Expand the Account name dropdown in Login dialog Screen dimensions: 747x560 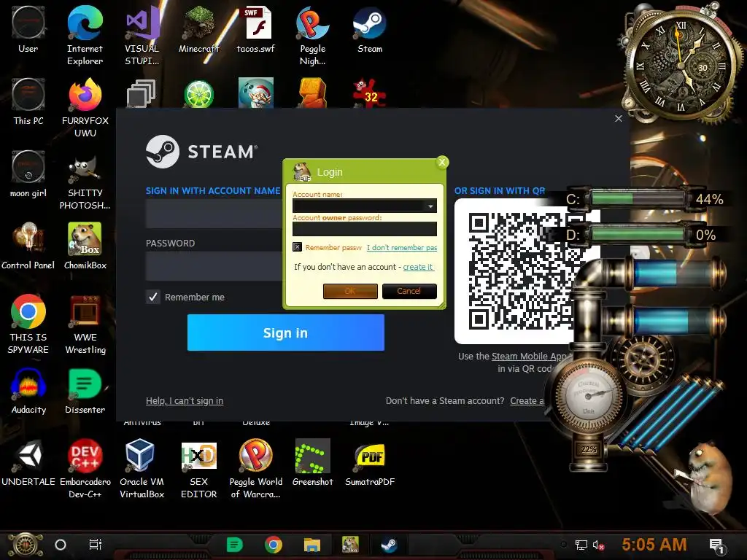pos(430,206)
